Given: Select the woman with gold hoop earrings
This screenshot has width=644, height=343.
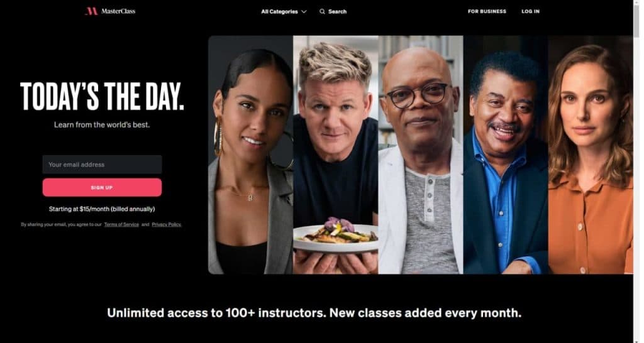Looking at the screenshot, I should pyautogui.click(x=250, y=155).
